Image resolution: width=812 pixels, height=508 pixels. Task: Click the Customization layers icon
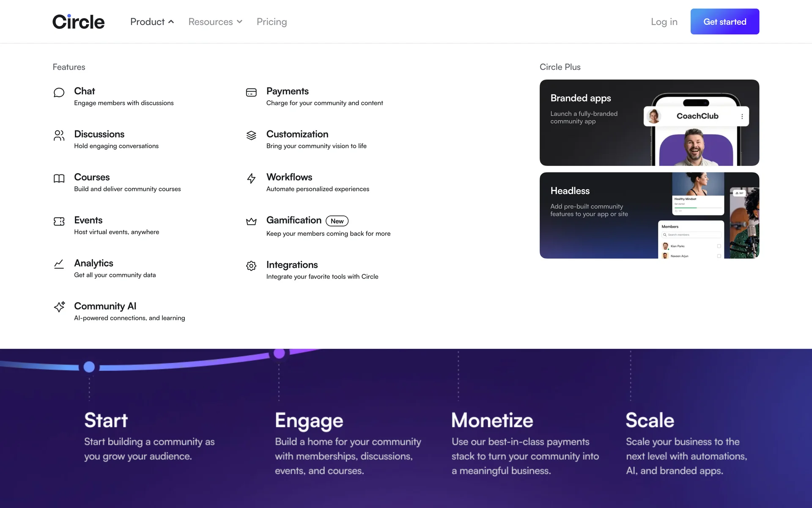point(251,135)
